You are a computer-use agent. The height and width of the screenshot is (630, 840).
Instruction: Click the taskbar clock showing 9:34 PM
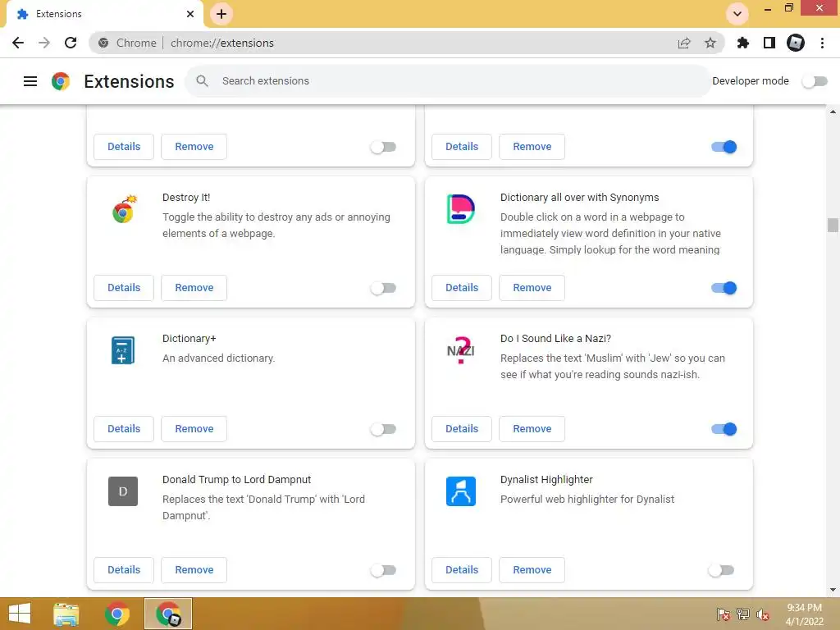tap(804, 614)
